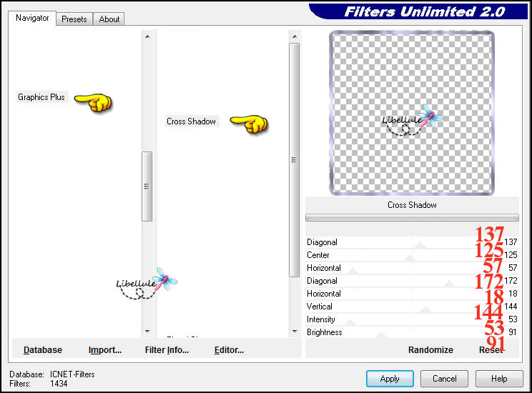Apply the Cross Shadow filter
Viewport: 532px width, 393px height.
click(390, 379)
